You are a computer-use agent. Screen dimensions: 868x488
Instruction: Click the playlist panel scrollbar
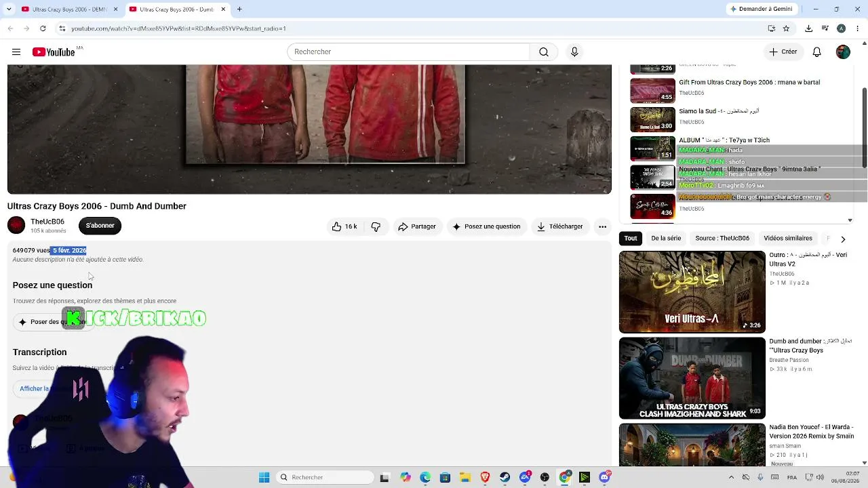[865, 129]
